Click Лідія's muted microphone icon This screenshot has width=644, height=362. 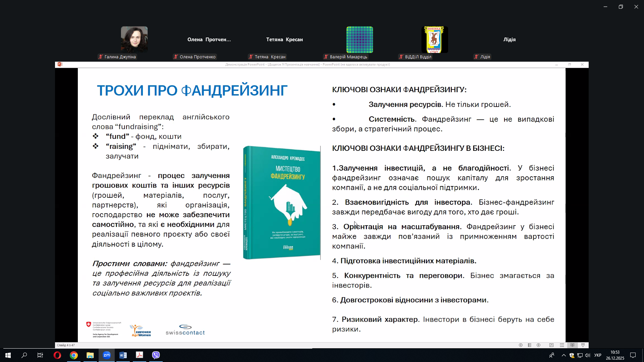point(476,57)
